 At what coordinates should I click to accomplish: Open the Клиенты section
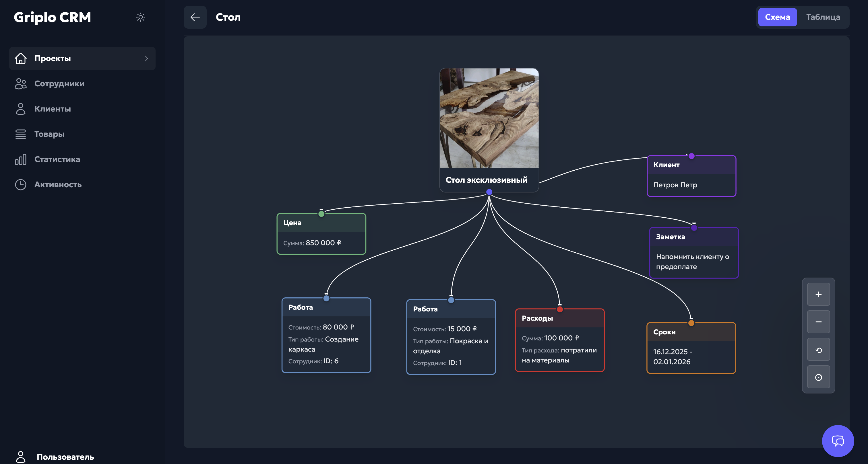pos(53,109)
